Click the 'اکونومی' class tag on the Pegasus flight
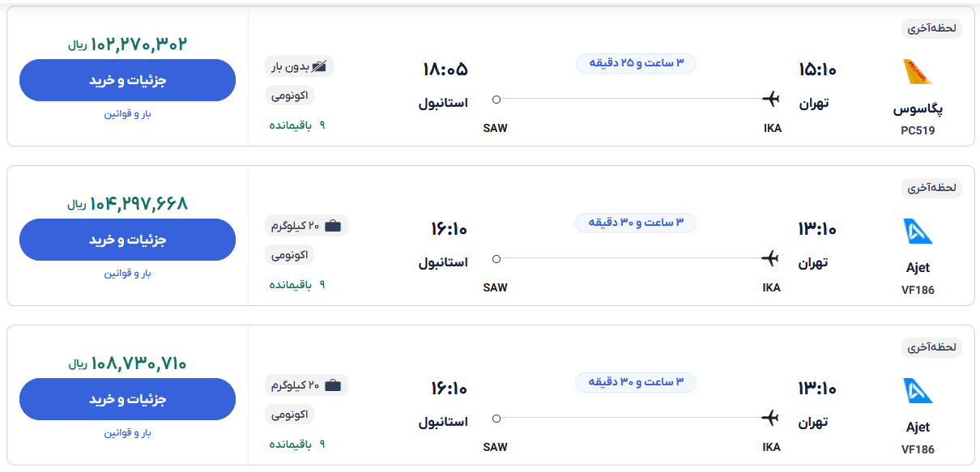This screenshot has height=472, width=980. 289,96
